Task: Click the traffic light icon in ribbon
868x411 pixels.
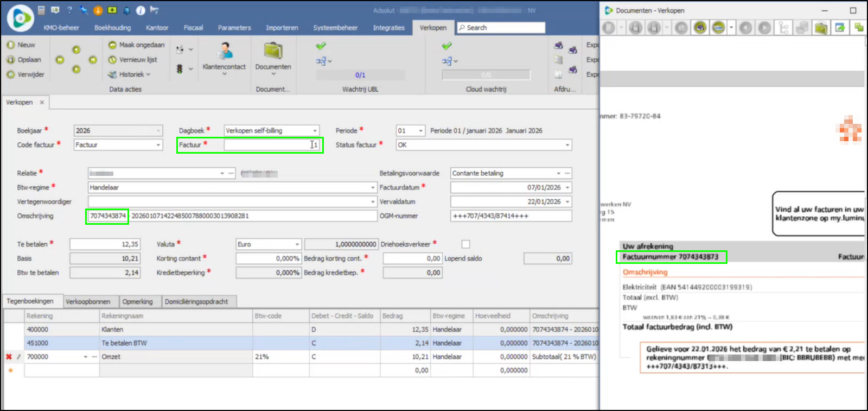Action: pos(180,69)
